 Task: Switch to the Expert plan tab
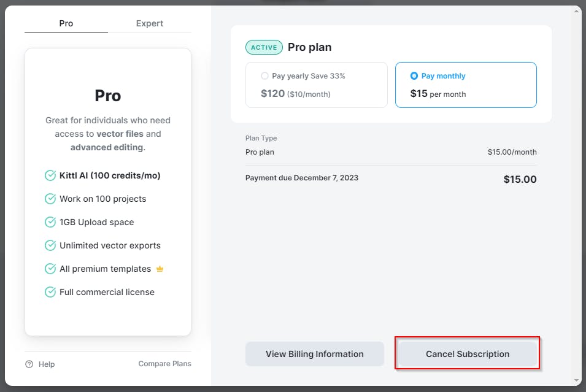tap(149, 23)
